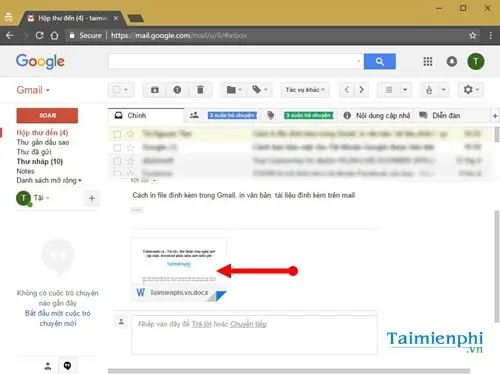Star the second email
The width and height of the screenshot is (500, 374).
coord(130,148)
